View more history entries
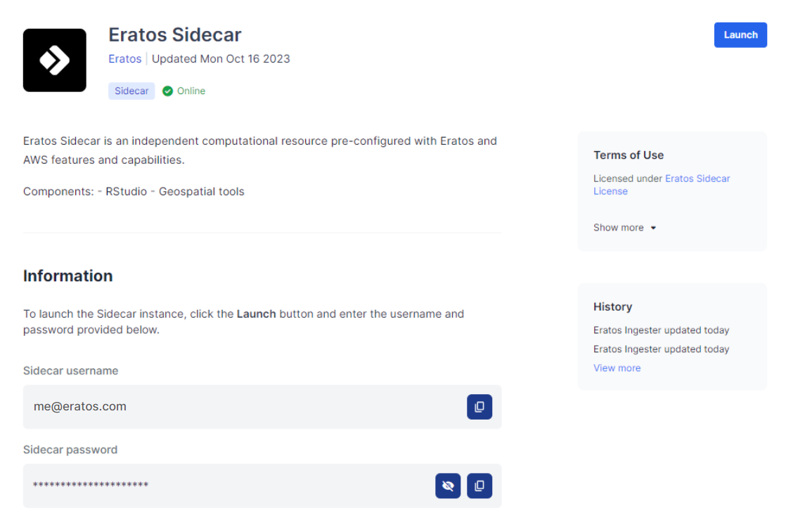 point(617,368)
